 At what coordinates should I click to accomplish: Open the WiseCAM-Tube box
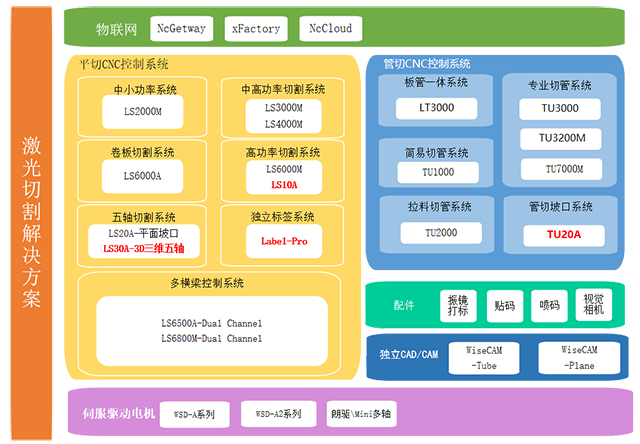479,358
